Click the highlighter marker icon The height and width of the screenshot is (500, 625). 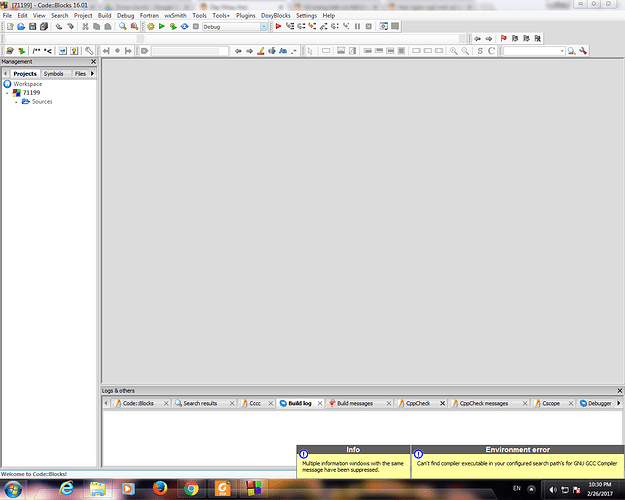pos(261,51)
